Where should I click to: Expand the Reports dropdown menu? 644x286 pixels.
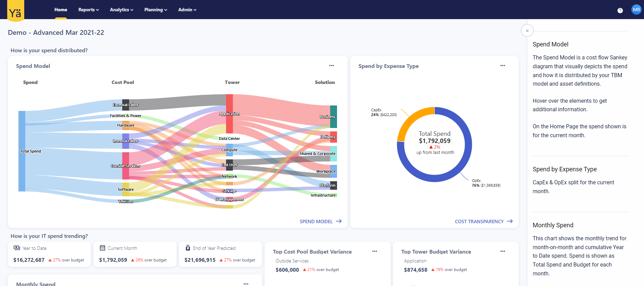pyautogui.click(x=88, y=10)
